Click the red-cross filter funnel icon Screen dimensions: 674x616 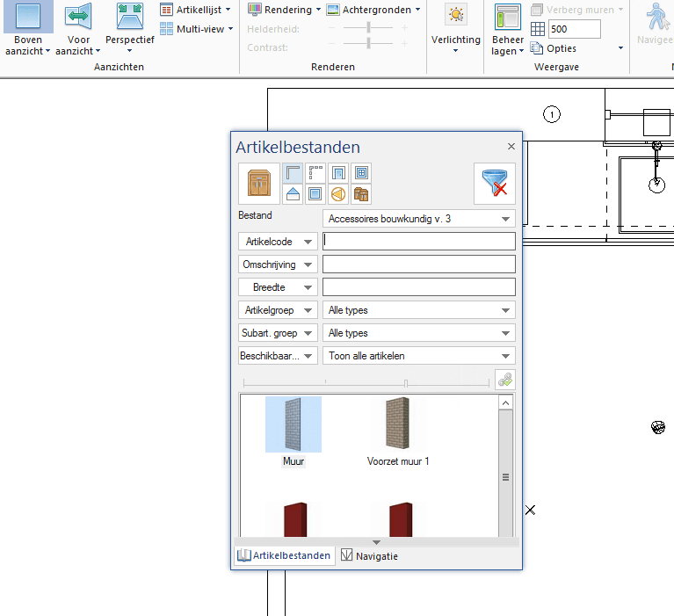click(x=494, y=184)
